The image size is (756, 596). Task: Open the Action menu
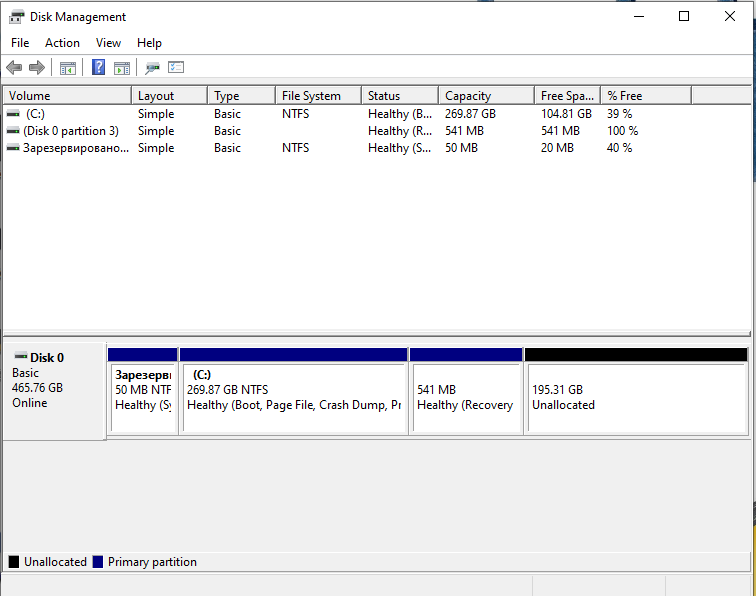tap(62, 43)
